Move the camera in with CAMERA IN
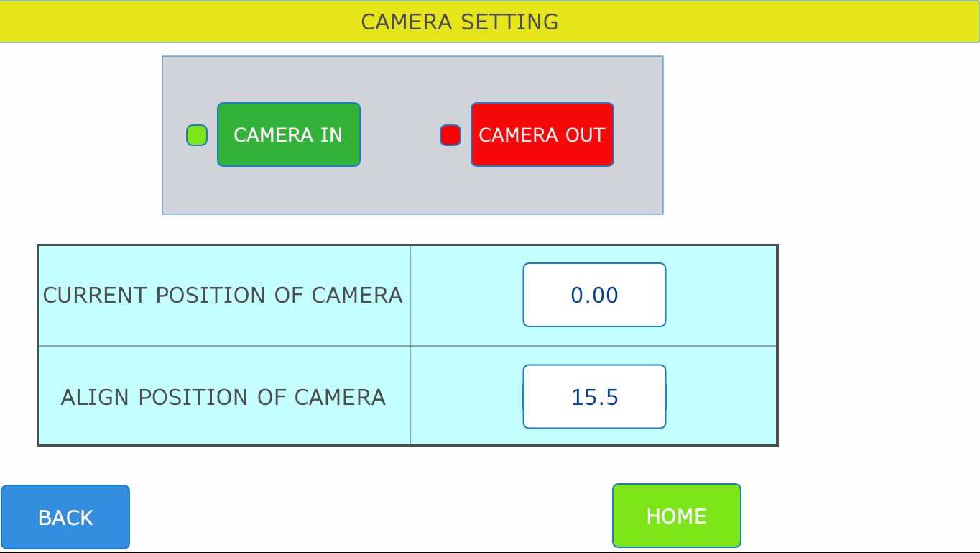Image resolution: width=980 pixels, height=553 pixels. click(289, 134)
